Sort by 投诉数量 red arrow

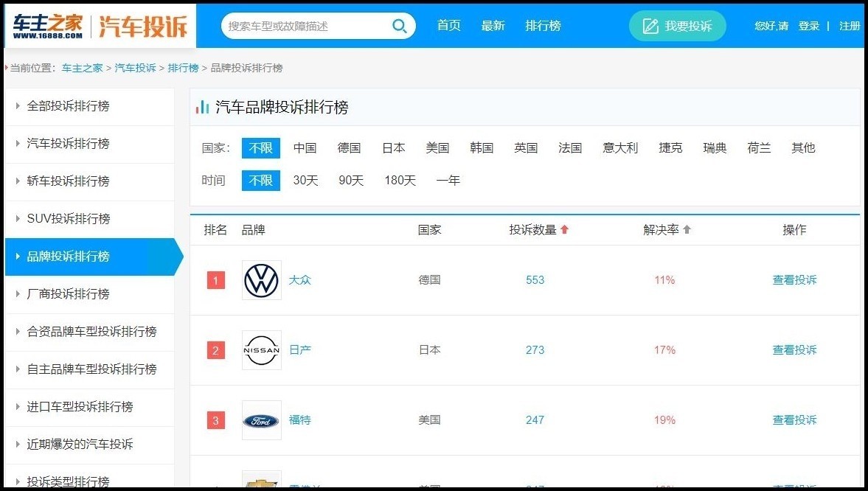point(565,230)
